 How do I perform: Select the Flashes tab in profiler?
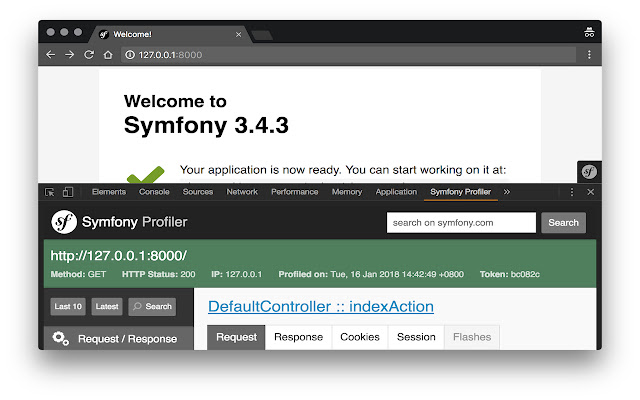[x=472, y=337]
